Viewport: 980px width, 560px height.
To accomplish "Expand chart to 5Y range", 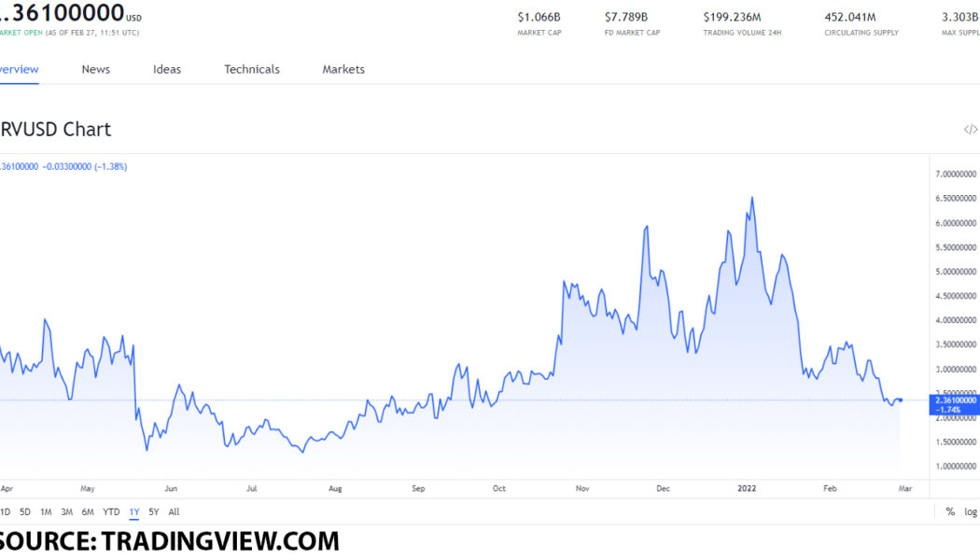I will [x=154, y=511].
